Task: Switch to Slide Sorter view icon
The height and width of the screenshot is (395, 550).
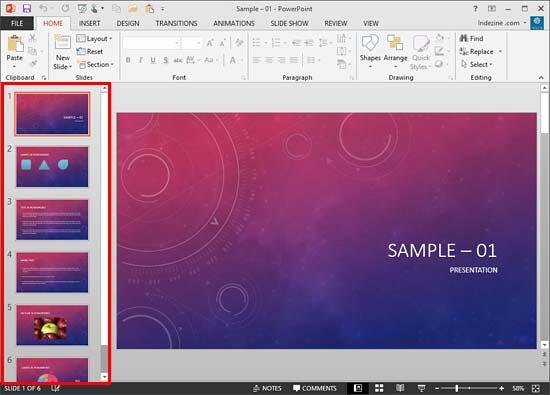Action: coord(379,388)
